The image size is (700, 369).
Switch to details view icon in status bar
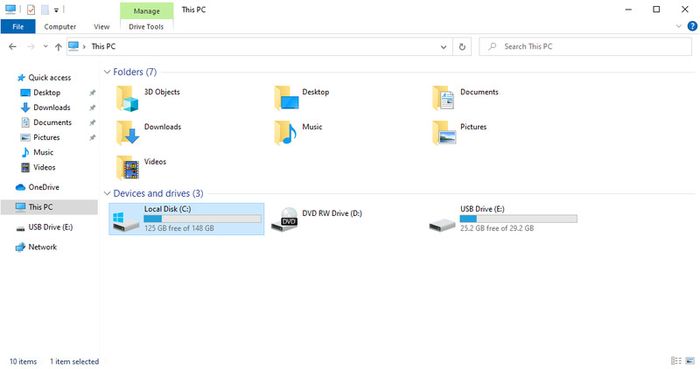(676, 361)
